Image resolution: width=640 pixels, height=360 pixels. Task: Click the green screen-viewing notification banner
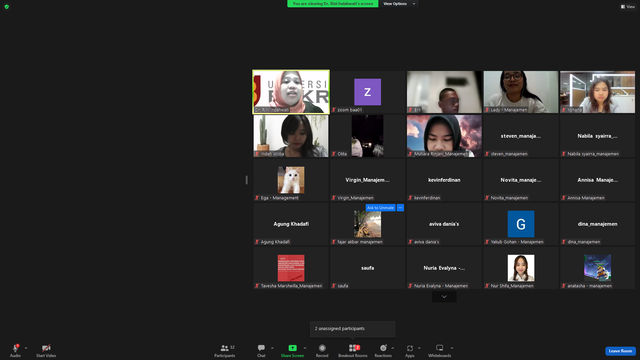[333, 4]
